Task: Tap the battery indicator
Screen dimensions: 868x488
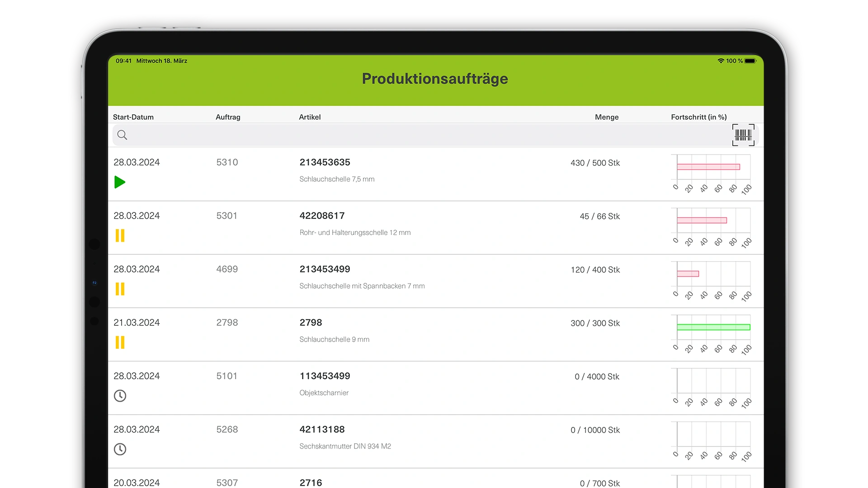Action: point(751,61)
